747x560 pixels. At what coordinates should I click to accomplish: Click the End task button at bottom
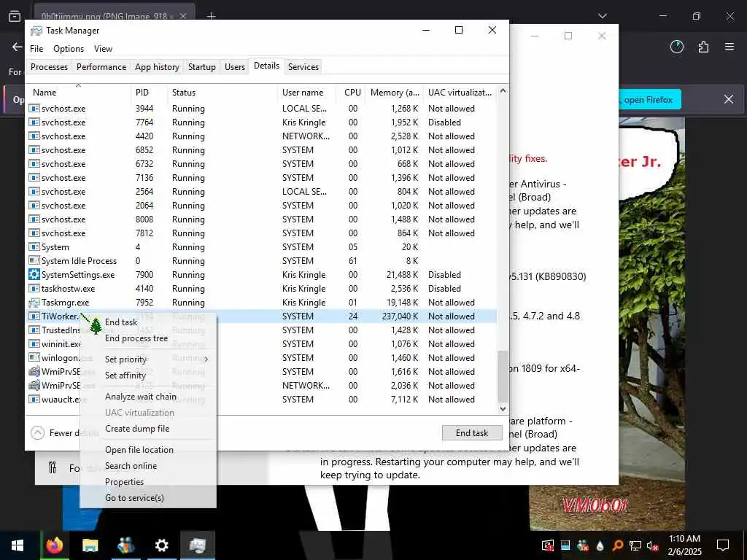click(472, 433)
